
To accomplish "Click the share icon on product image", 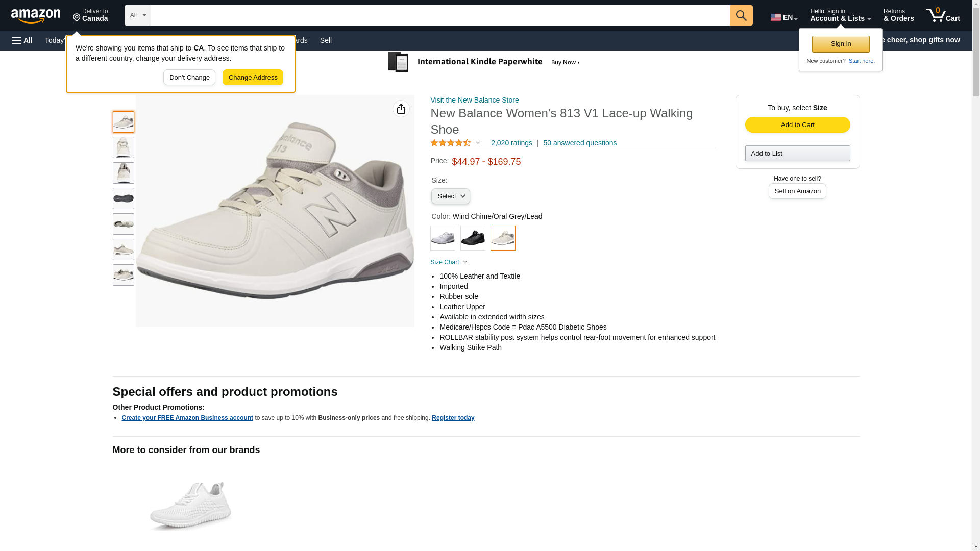I will point(401,109).
